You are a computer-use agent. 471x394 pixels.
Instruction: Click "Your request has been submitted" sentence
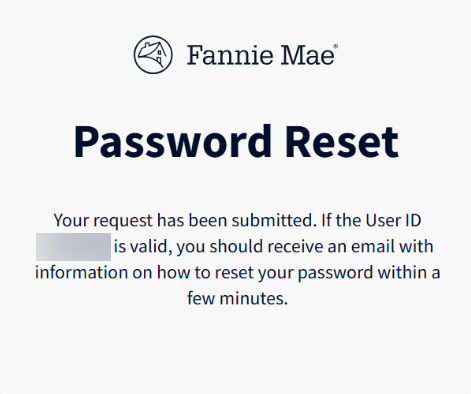coord(185,221)
